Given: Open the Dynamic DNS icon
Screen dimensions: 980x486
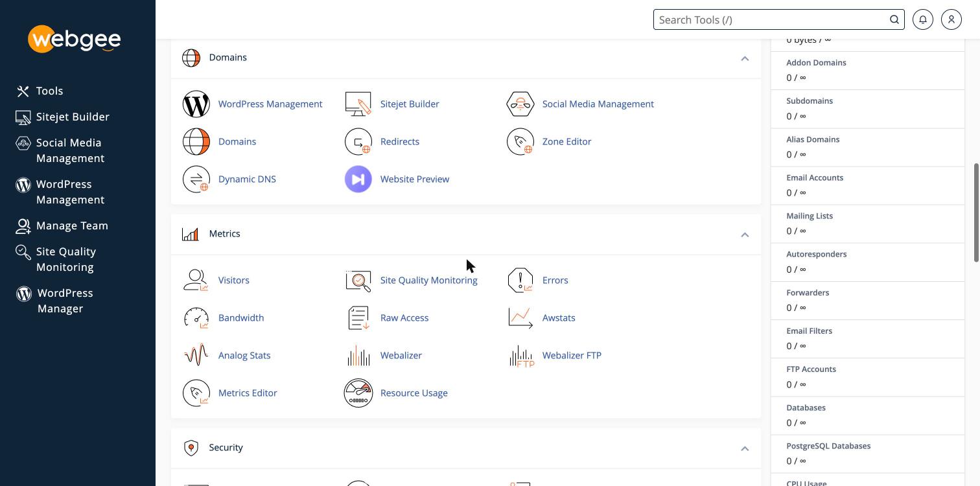Looking at the screenshot, I should click(196, 179).
